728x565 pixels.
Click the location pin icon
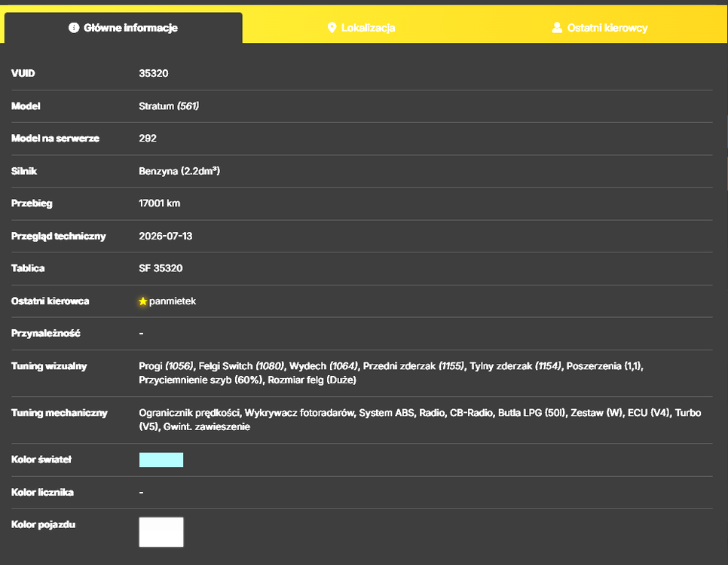[332, 28]
